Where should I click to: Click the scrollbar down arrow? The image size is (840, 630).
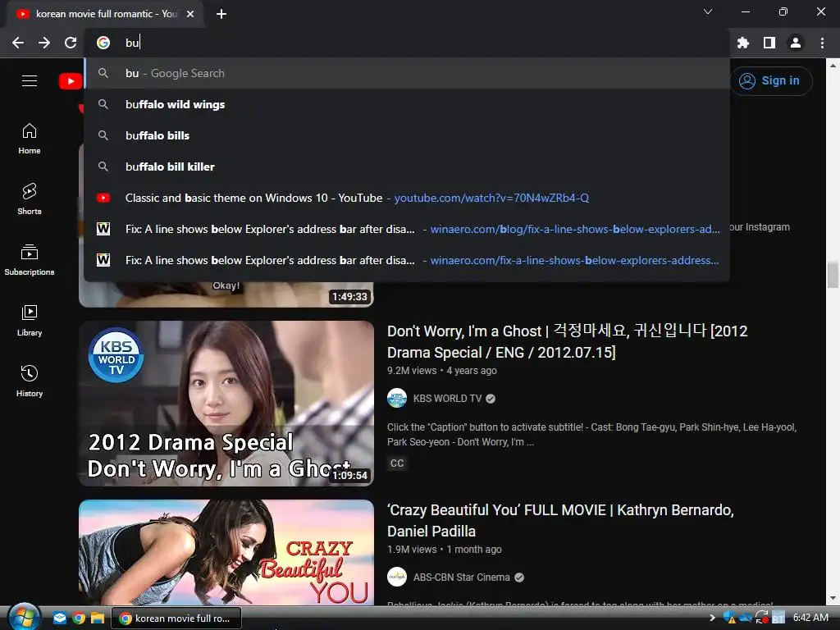coord(833,598)
